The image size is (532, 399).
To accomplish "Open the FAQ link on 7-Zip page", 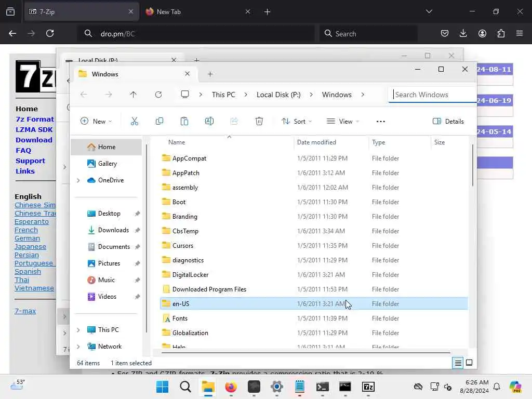I will [23, 150].
